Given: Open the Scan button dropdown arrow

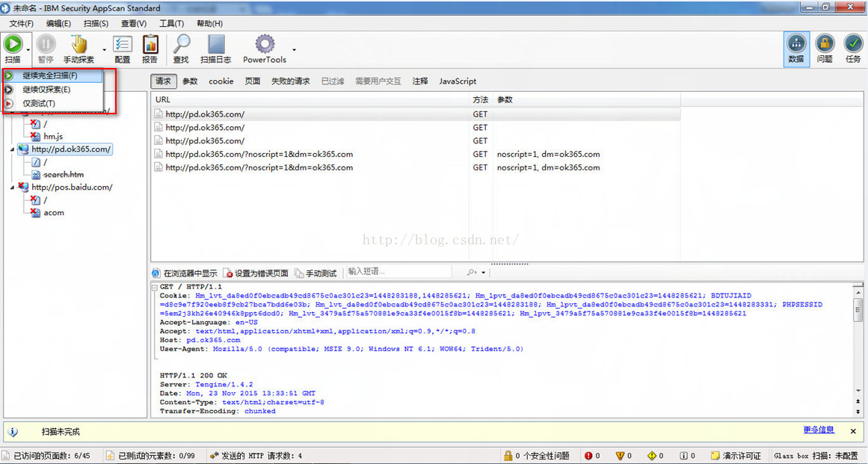Looking at the screenshot, I should click(28, 50).
